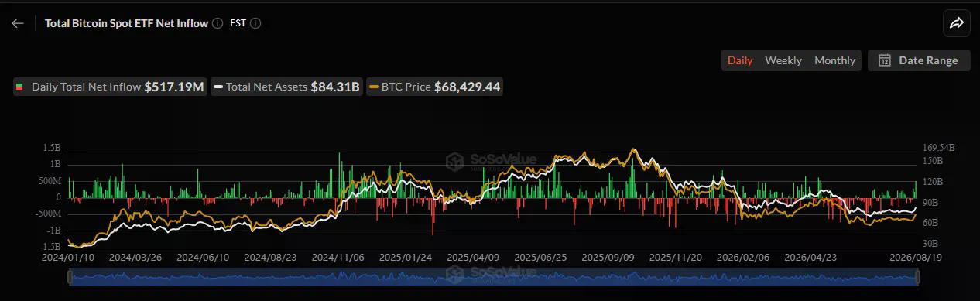The height and width of the screenshot is (301, 980).
Task: Click the calendar icon in Date Range
Action: coord(885,60)
